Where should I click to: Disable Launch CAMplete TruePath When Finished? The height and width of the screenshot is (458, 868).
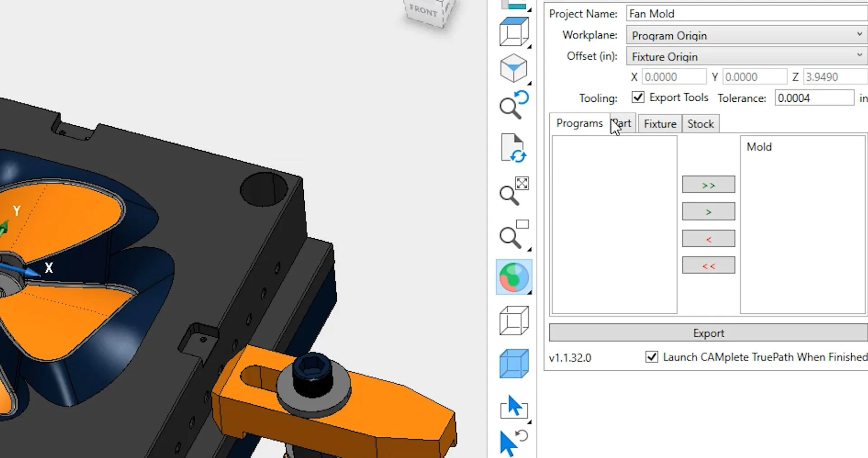[651, 357]
